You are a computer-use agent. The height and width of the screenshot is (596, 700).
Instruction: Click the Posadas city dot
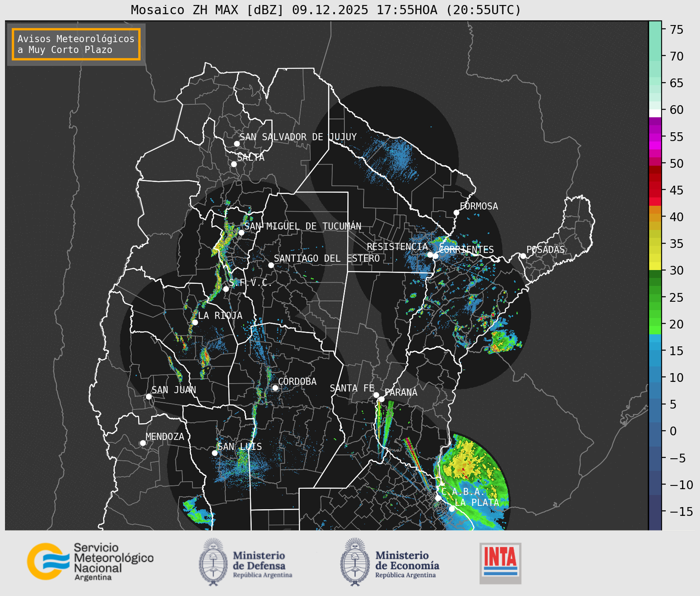point(523,256)
